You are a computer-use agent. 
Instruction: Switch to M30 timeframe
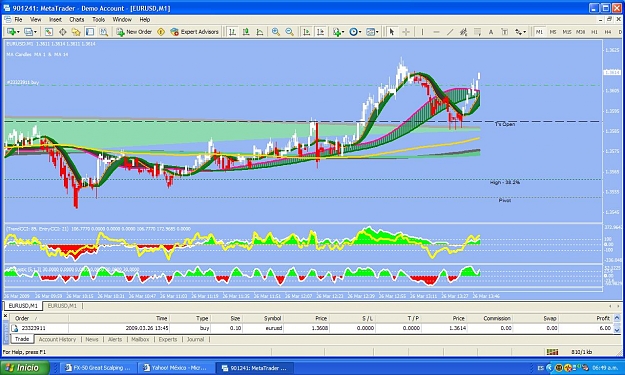click(580, 32)
